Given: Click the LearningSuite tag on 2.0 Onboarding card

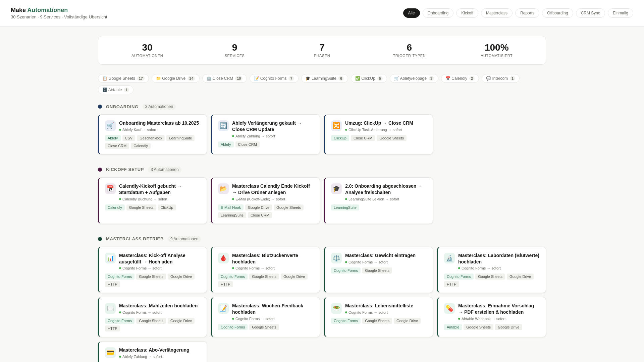Looking at the screenshot, I should tap(345, 207).
